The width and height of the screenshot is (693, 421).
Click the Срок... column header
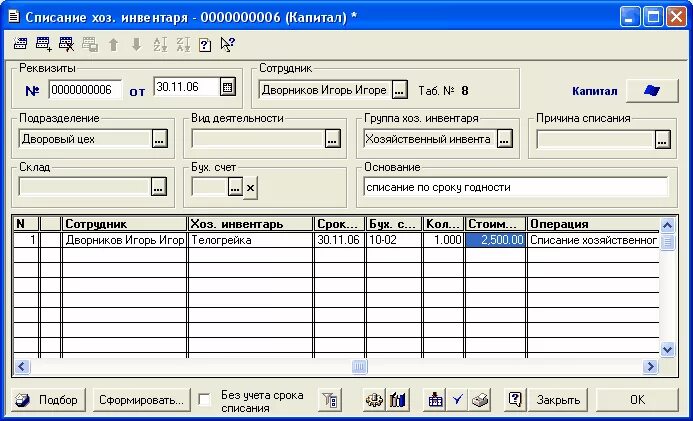(339, 224)
